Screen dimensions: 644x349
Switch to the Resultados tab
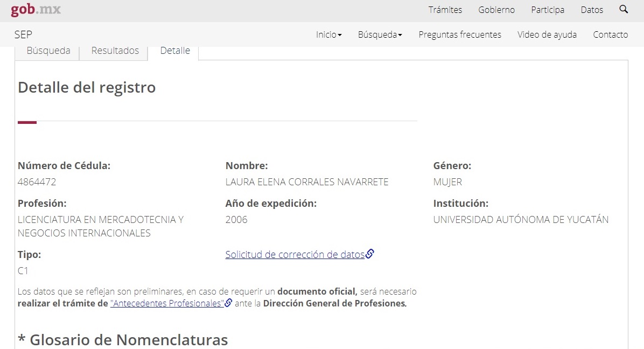(115, 51)
